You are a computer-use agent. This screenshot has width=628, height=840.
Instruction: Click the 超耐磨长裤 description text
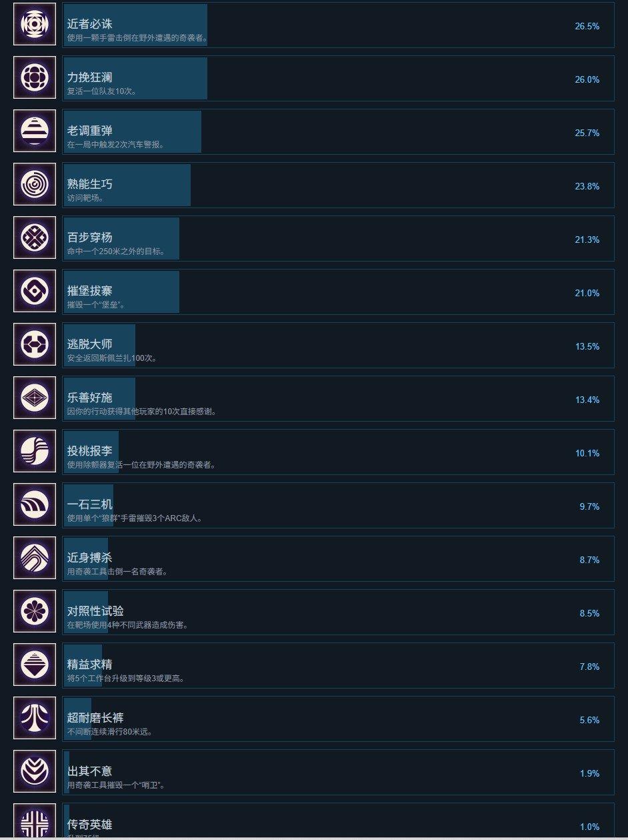click(x=110, y=732)
